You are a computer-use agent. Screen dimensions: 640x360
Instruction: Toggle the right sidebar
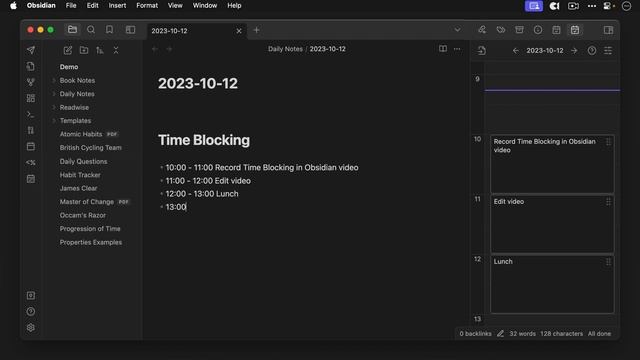(608, 30)
